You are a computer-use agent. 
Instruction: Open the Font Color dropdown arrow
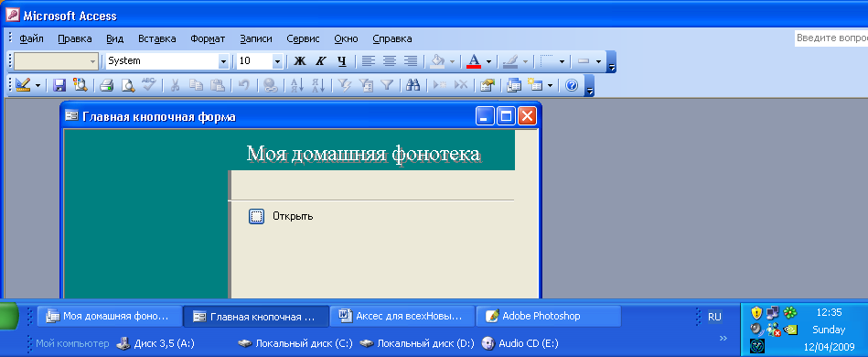pyautogui.click(x=488, y=61)
